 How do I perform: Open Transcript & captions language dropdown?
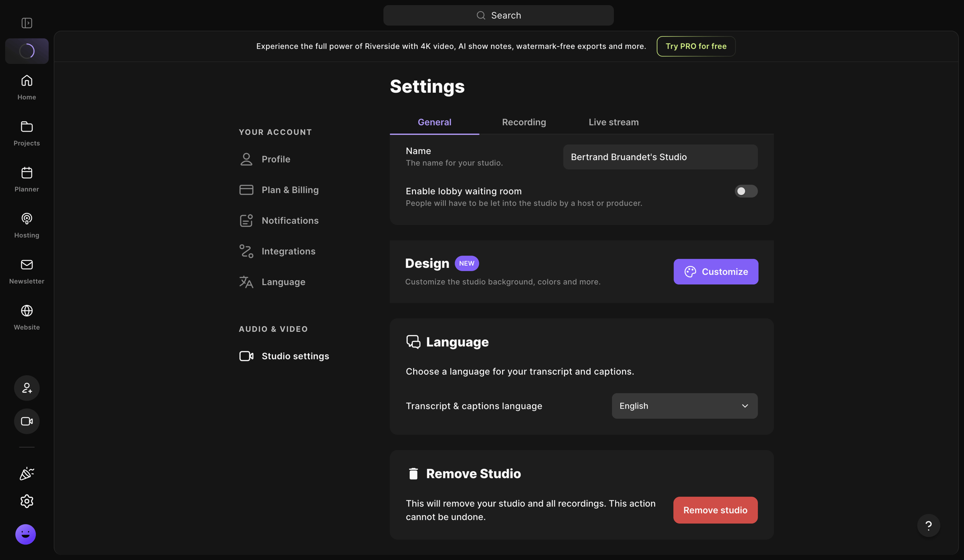point(684,406)
